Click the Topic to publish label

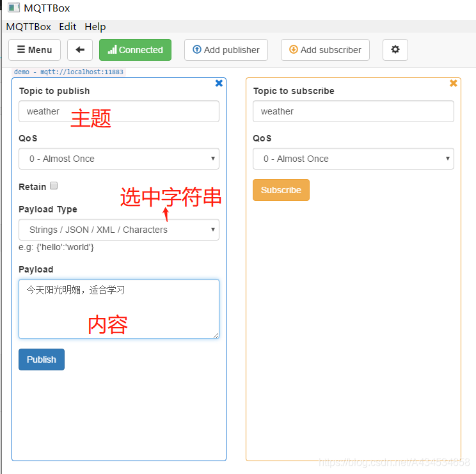tap(54, 91)
